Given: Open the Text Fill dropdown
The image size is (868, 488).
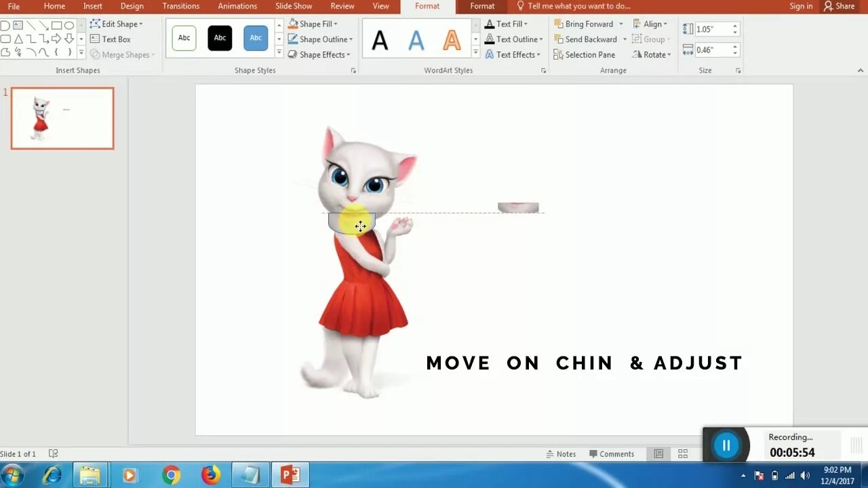Looking at the screenshot, I should coord(506,24).
